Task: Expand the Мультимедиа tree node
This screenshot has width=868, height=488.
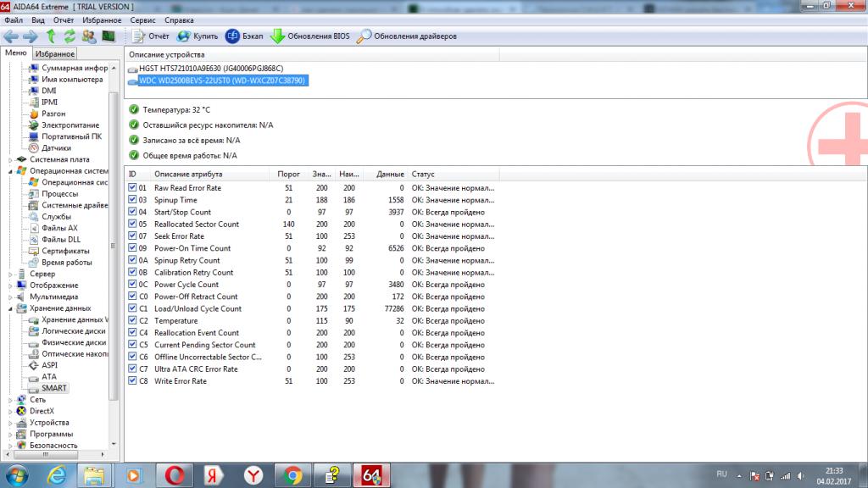Action: pos(10,297)
